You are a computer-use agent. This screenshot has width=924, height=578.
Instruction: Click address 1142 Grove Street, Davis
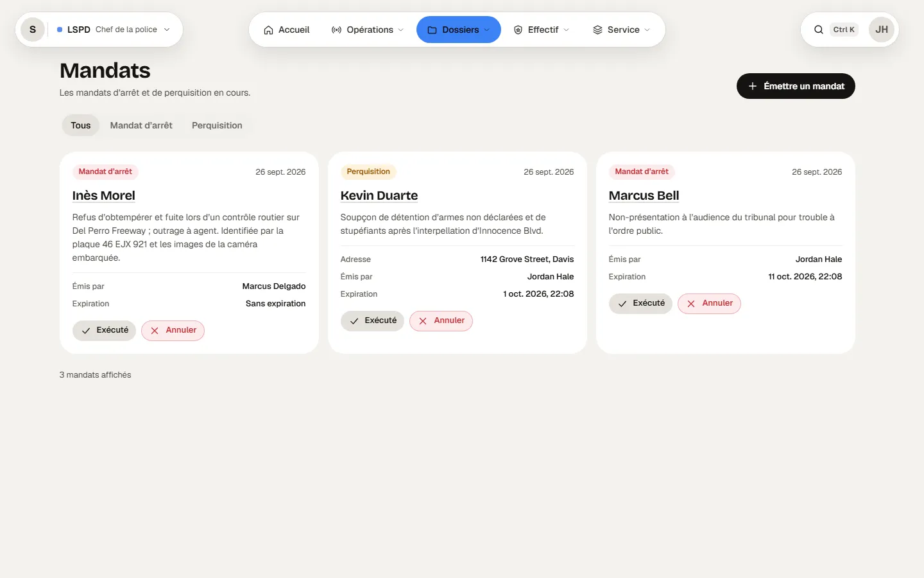pos(527,259)
